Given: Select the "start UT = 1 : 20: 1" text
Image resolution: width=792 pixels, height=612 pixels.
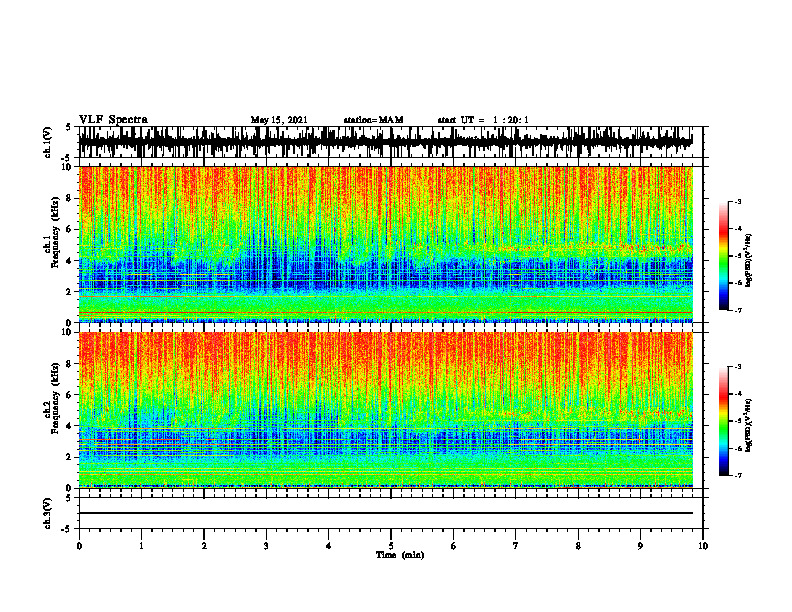Looking at the screenshot, I should click(483, 120).
